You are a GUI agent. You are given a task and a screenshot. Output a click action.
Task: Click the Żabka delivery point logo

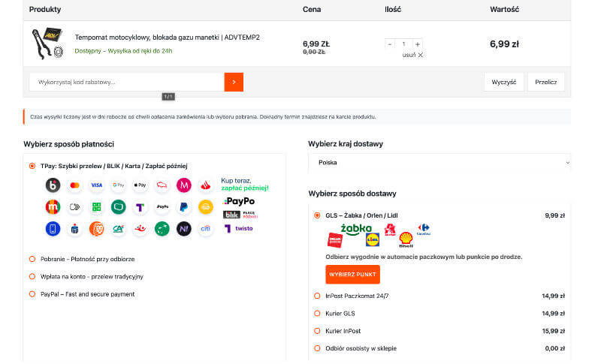(356, 228)
